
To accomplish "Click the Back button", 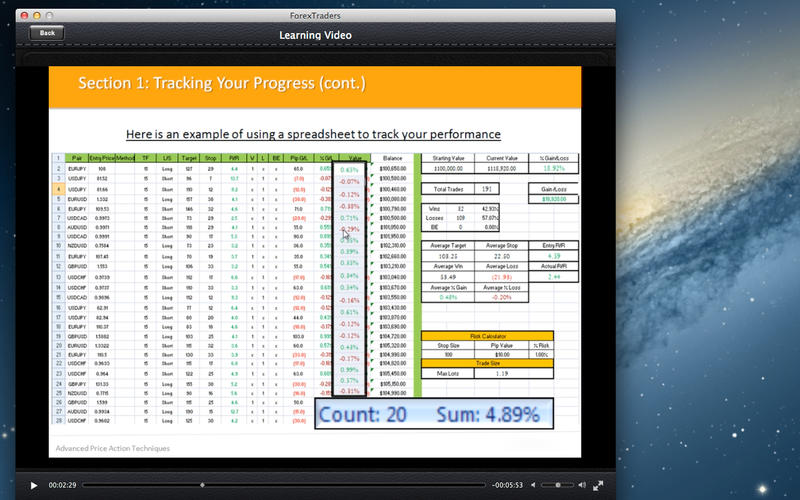I will [46, 33].
